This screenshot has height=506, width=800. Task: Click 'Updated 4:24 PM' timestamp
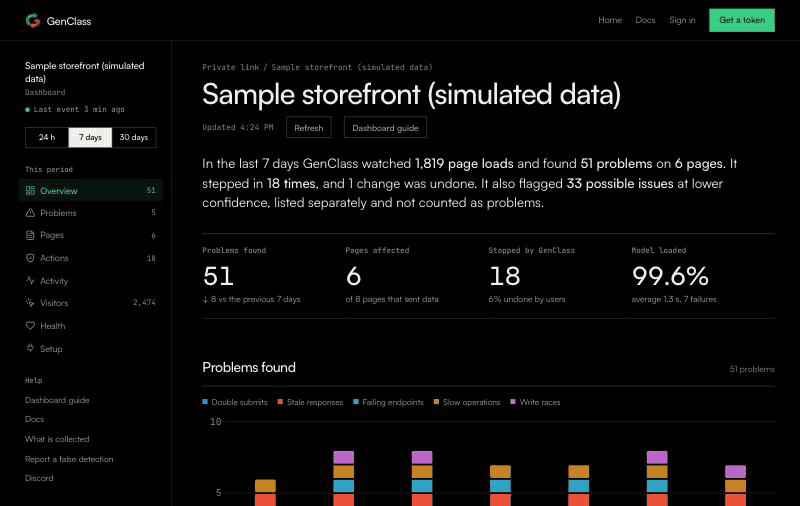(238, 127)
